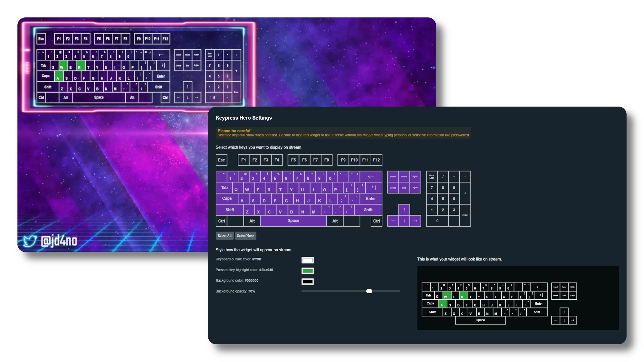Click the Select None button
This screenshot has width=644, height=362.
click(246, 236)
